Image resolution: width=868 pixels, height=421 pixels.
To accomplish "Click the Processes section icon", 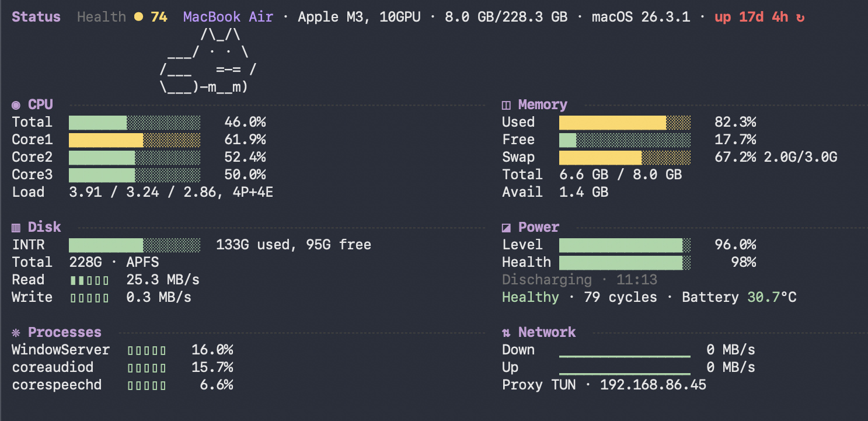I will (16, 333).
